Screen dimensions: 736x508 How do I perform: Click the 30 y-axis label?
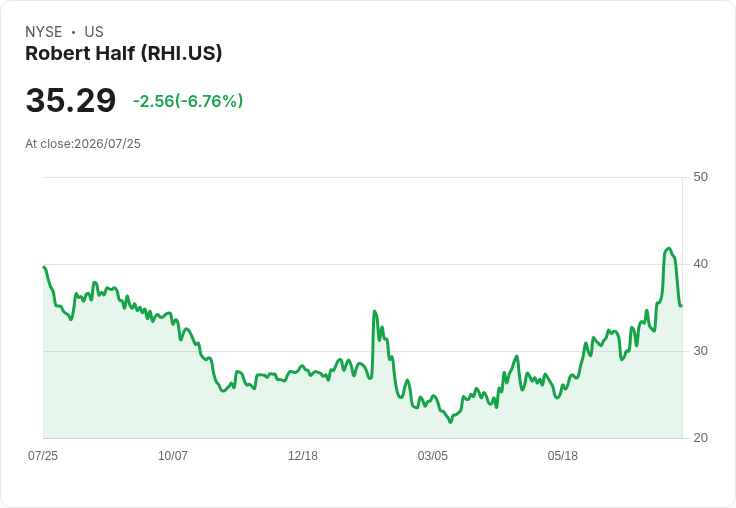[700, 351]
